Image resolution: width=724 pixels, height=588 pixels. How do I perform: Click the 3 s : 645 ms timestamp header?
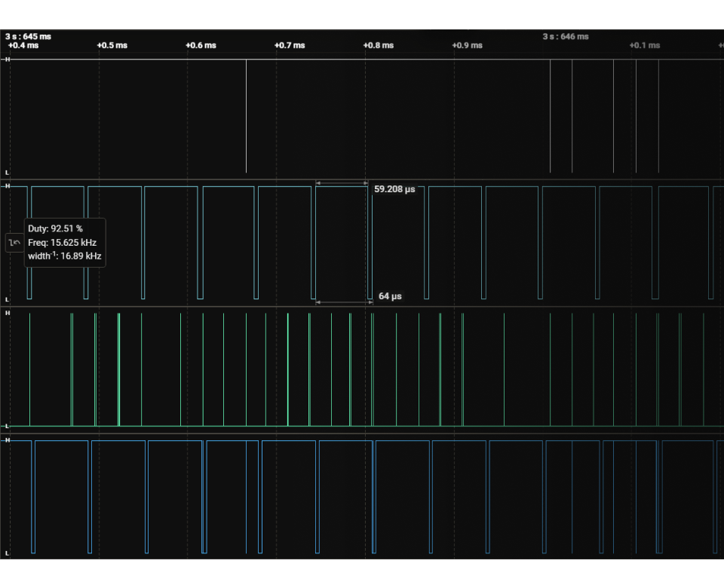pyautogui.click(x=28, y=36)
